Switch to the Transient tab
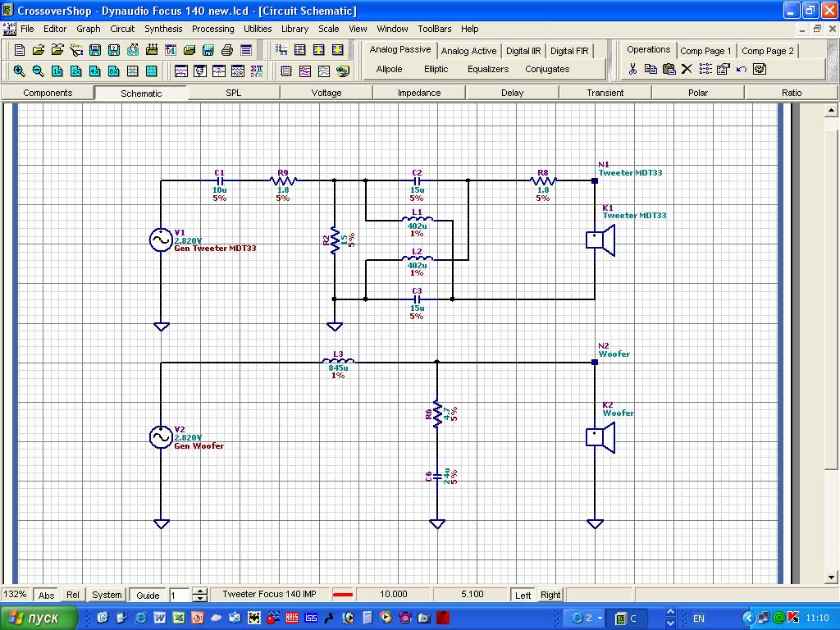This screenshot has width=840, height=630. pyautogui.click(x=605, y=93)
